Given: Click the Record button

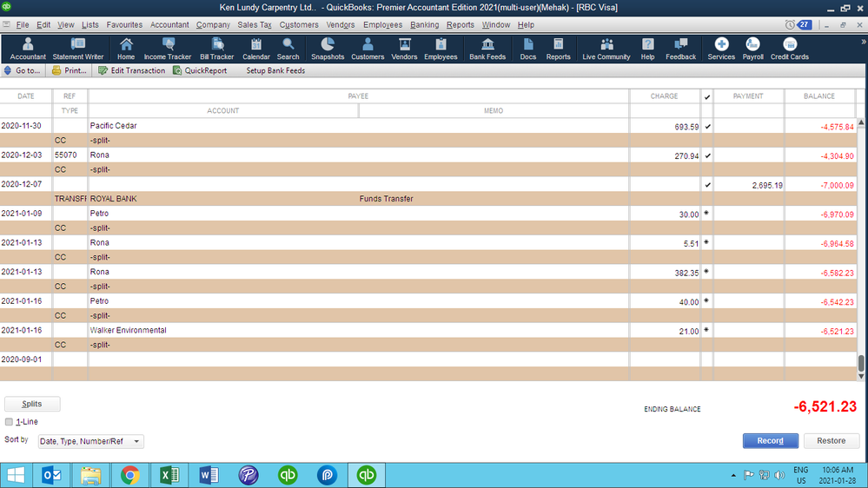Looking at the screenshot, I should click(770, 441).
